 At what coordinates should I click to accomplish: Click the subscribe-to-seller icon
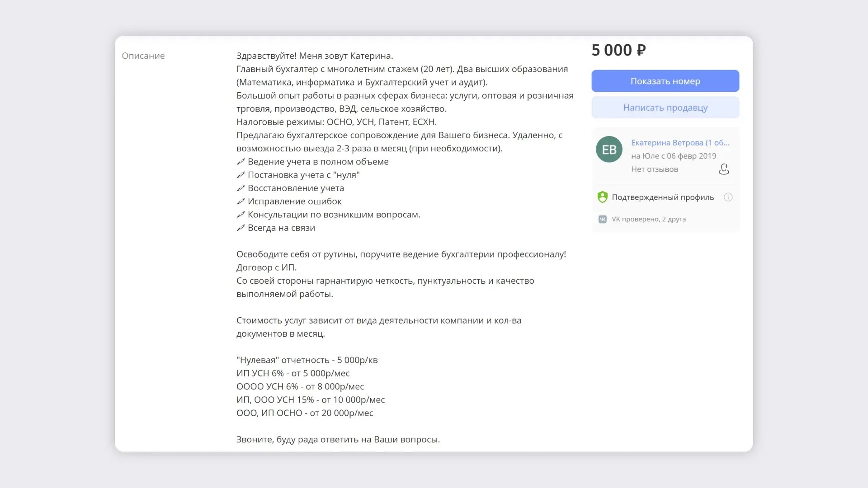[x=724, y=169]
